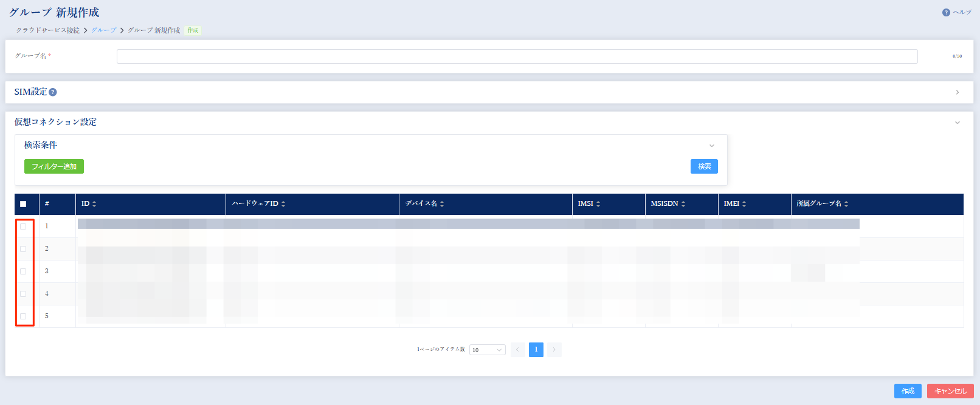
Task: Click the green フィルター追加 button
Action: point(54,166)
